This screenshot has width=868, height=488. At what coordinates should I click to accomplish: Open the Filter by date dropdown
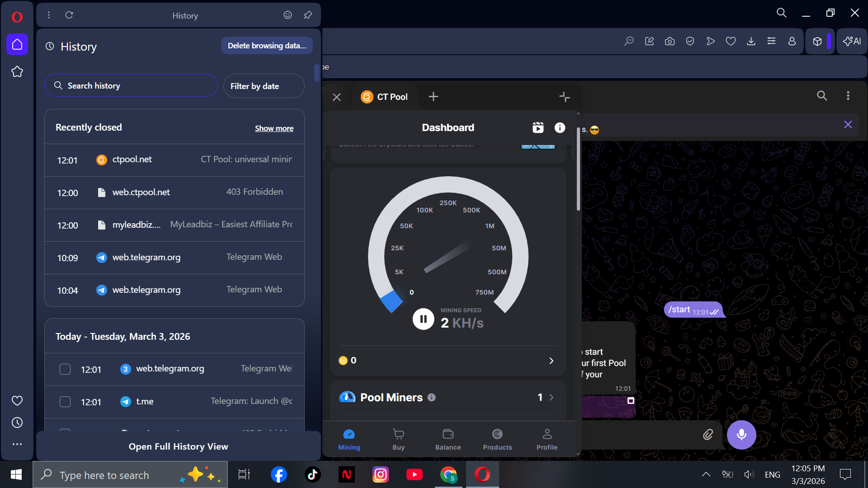click(x=264, y=86)
